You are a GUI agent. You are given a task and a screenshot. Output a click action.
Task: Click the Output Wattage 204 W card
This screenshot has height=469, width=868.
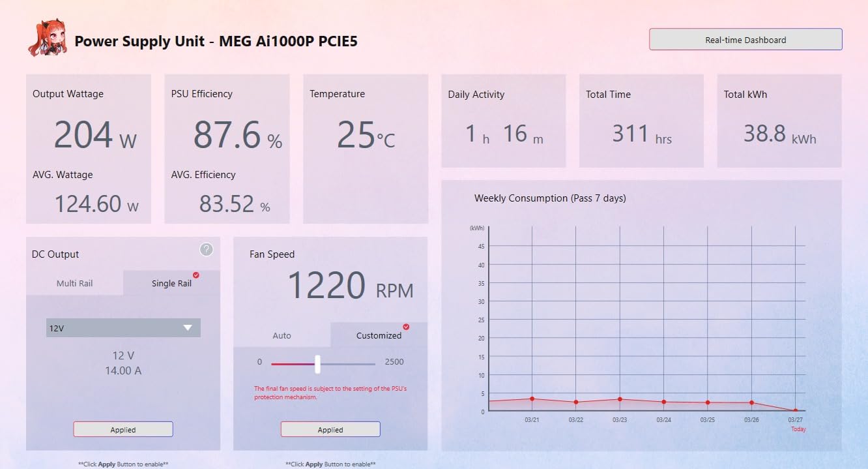coord(89,149)
